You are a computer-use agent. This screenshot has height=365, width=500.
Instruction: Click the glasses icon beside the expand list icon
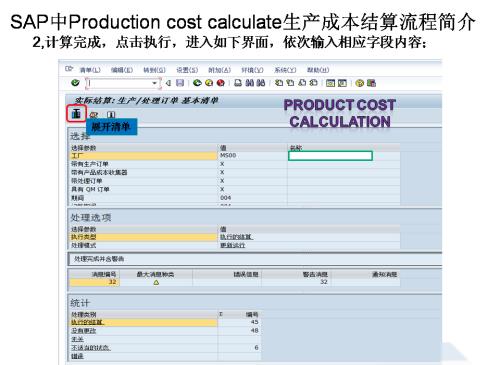(94, 115)
